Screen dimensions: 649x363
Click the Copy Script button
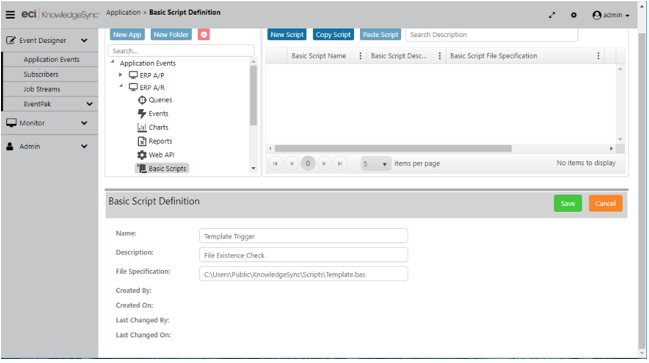pos(333,35)
